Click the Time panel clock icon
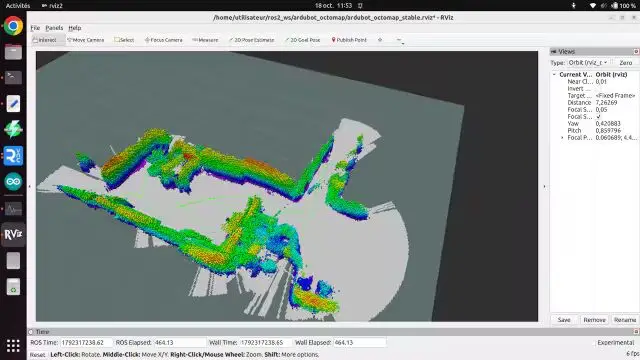This screenshot has height=360, width=640. point(31,332)
